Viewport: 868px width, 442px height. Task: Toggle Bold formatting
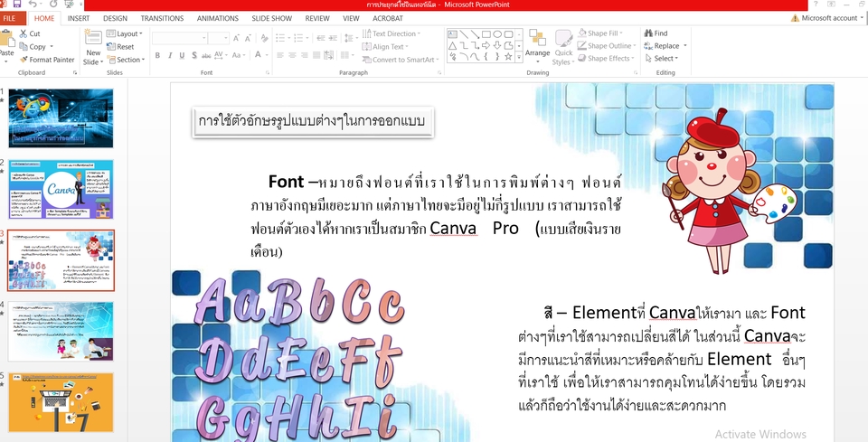[157, 55]
